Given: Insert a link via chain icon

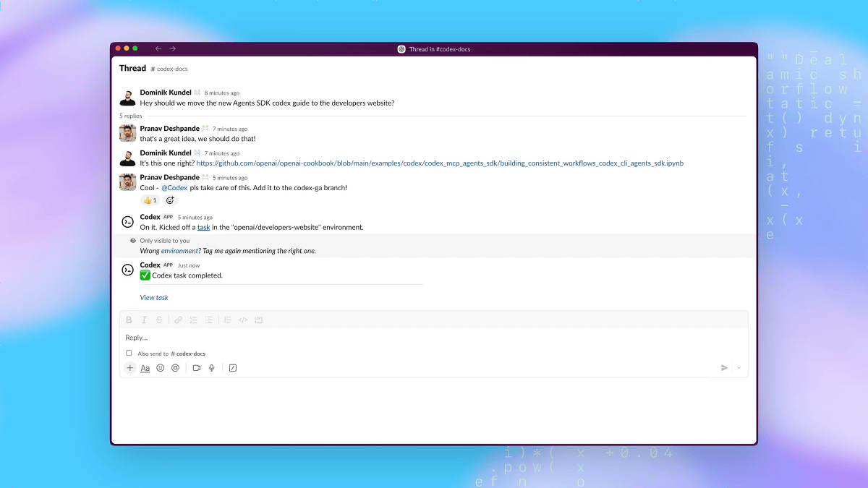Looking at the screenshot, I should click(x=179, y=320).
